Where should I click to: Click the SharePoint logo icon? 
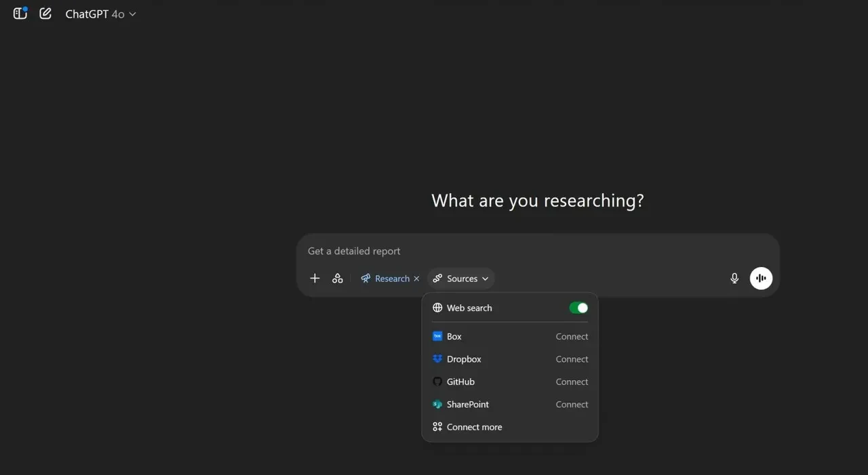[437, 405]
